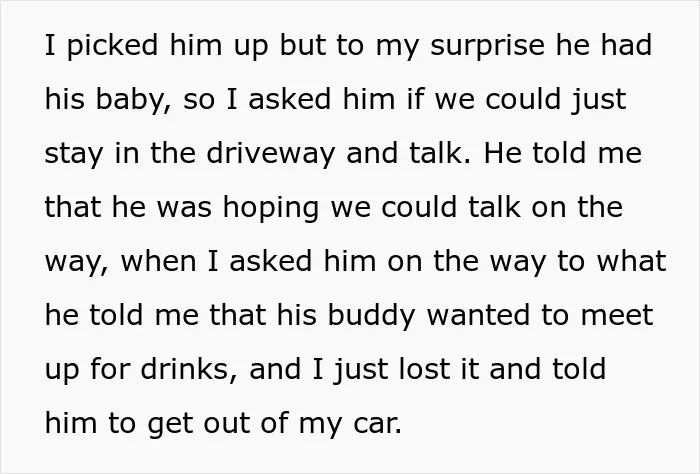Click the word 'surprise'

pos(487,46)
